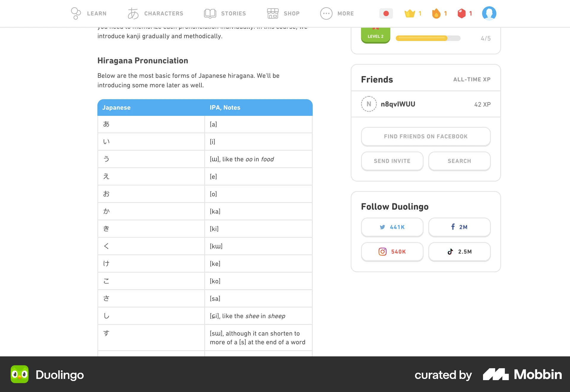Click the Level 2 progress bar
Screen dimensions: 570x392
click(x=428, y=38)
